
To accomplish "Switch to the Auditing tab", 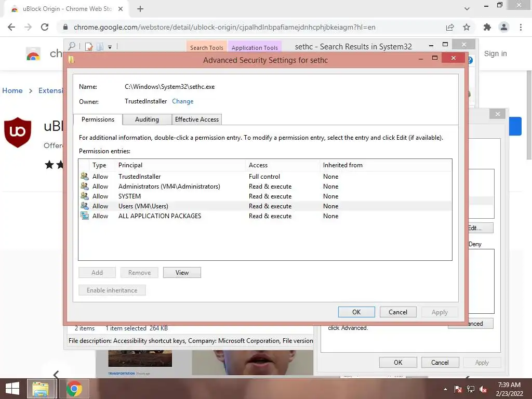I will pyautogui.click(x=147, y=119).
